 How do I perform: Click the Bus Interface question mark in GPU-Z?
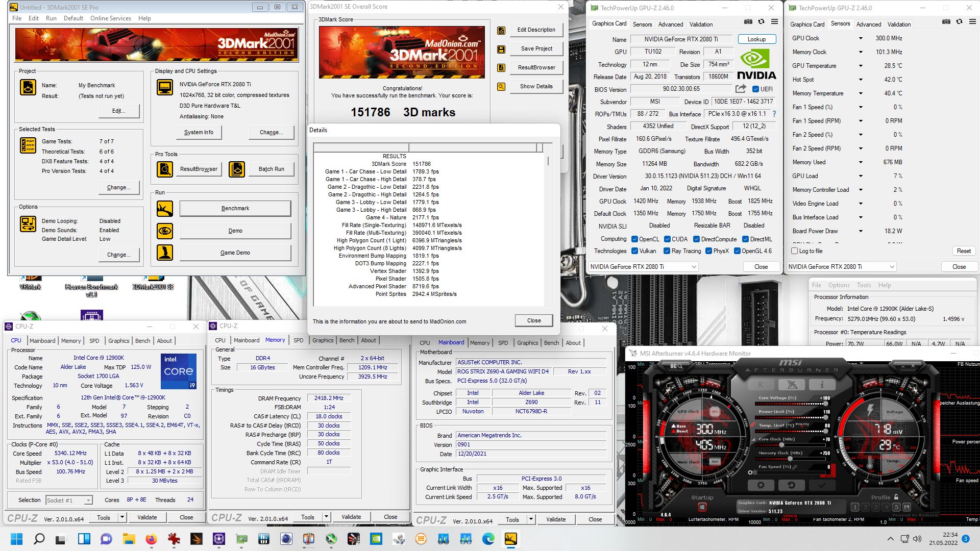tap(774, 114)
